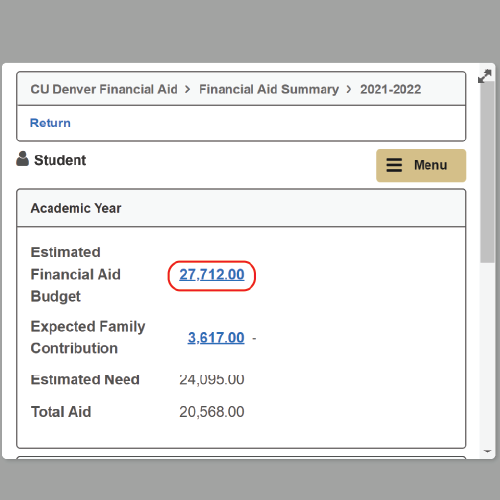Click the Estimated Need value 24,095.00
The image size is (500, 500).
(x=212, y=379)
